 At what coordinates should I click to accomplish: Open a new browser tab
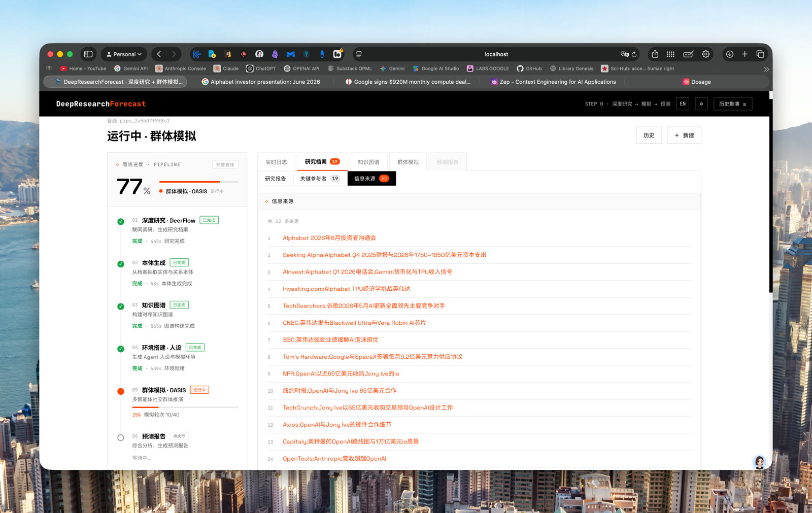[745, 54]
